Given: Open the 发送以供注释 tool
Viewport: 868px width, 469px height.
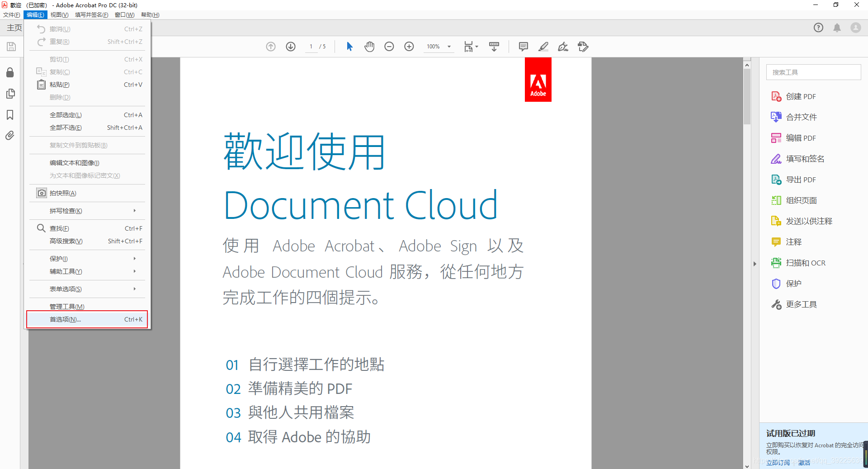Looking at the screenshot, I should (802, 221).
